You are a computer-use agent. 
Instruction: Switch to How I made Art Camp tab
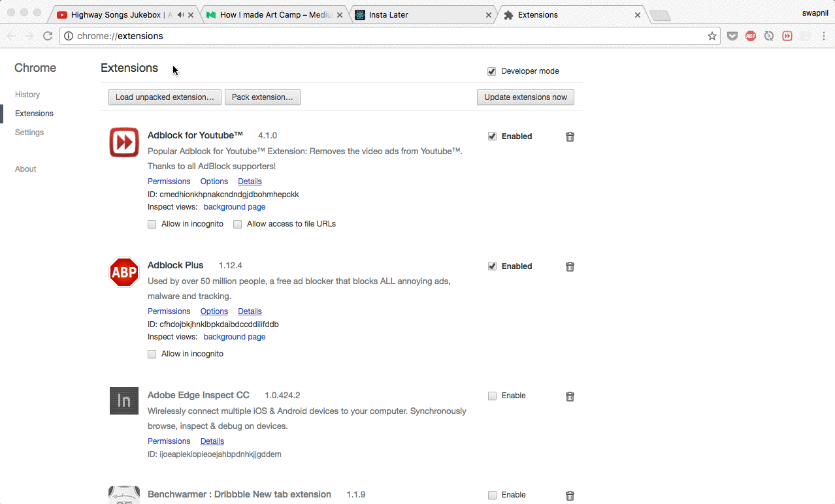(273, 14)
